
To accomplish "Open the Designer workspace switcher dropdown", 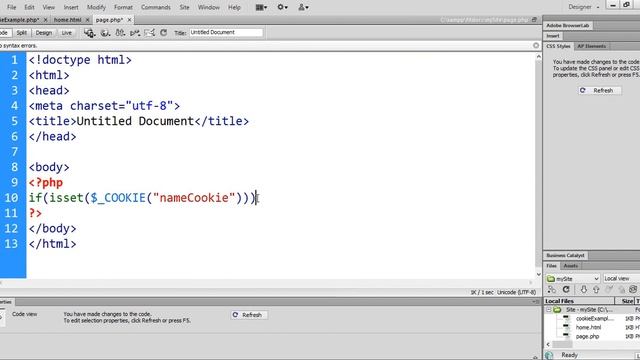I will pos(584,7).
